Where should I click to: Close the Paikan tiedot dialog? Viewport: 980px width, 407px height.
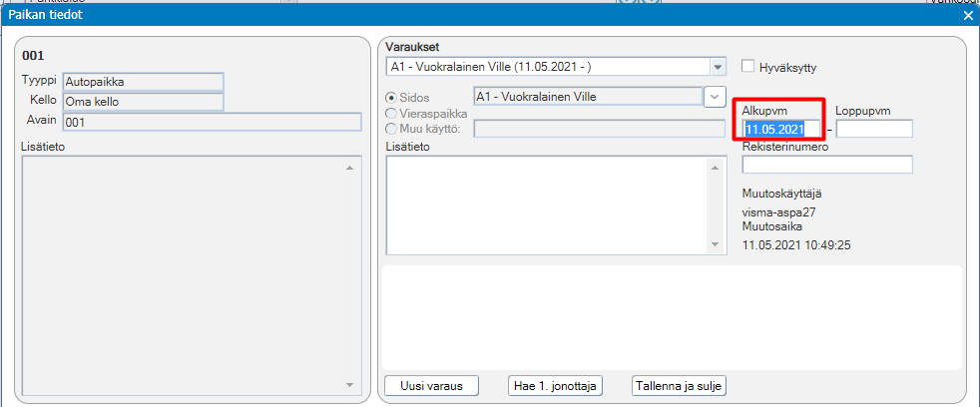(x=967, y=16)
